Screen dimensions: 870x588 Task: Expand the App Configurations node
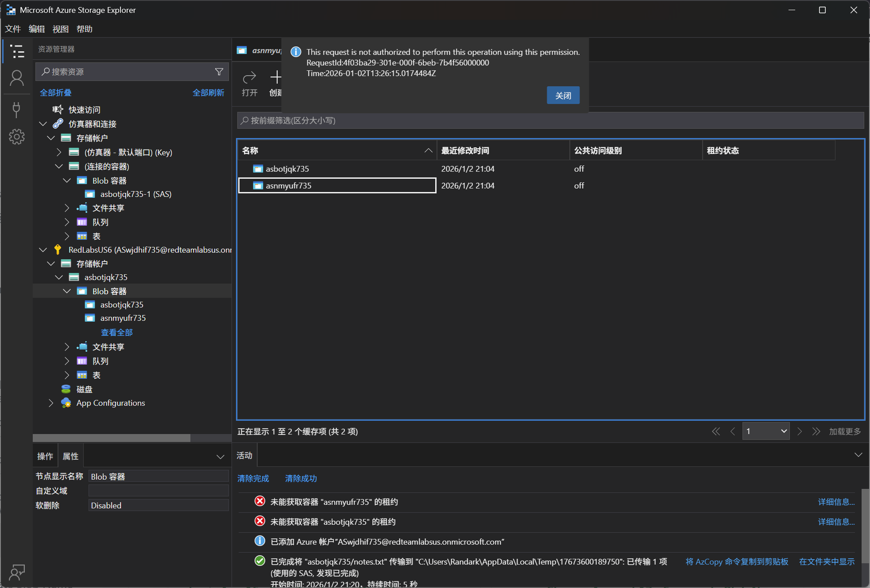pyautogui.click(x=51, y=403)
